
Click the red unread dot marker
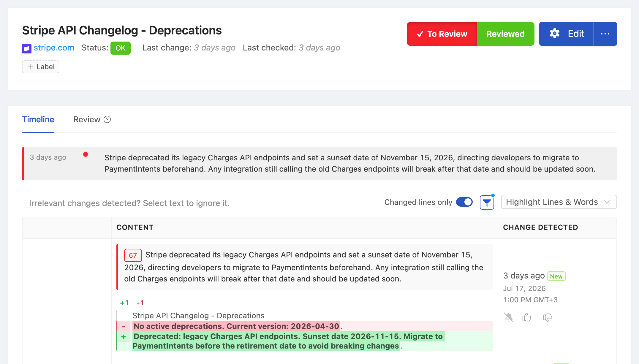86,154
